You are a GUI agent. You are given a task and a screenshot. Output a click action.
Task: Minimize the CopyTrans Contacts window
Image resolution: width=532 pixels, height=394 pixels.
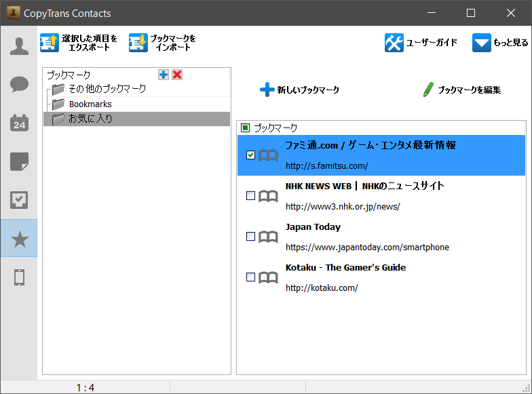432,13
